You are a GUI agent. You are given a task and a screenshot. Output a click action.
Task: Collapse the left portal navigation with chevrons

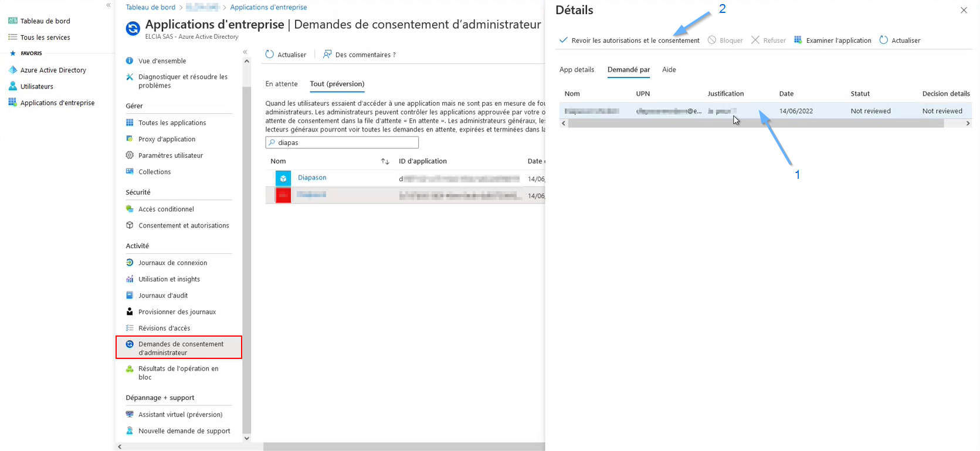[108, 5]
